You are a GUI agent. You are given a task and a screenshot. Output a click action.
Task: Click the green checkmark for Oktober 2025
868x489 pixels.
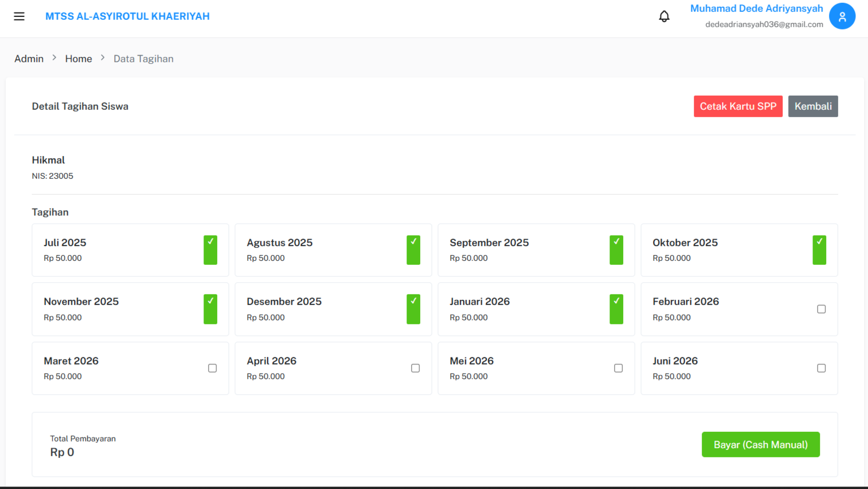point(819,250)
